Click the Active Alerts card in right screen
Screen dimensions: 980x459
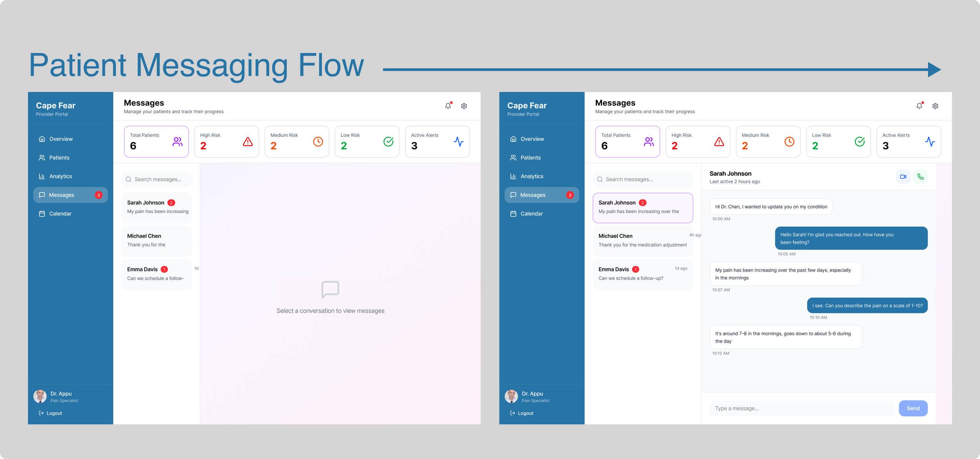coord(909,142)
